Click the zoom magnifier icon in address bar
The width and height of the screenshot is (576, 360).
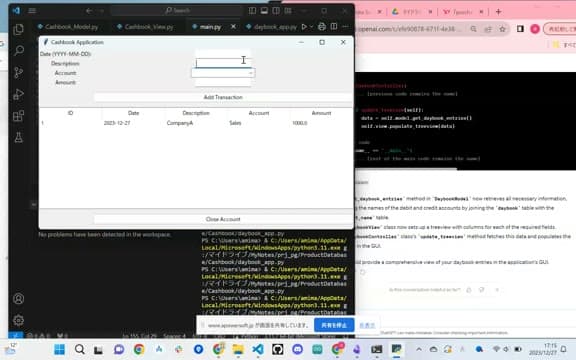click(x=474, y=29)
